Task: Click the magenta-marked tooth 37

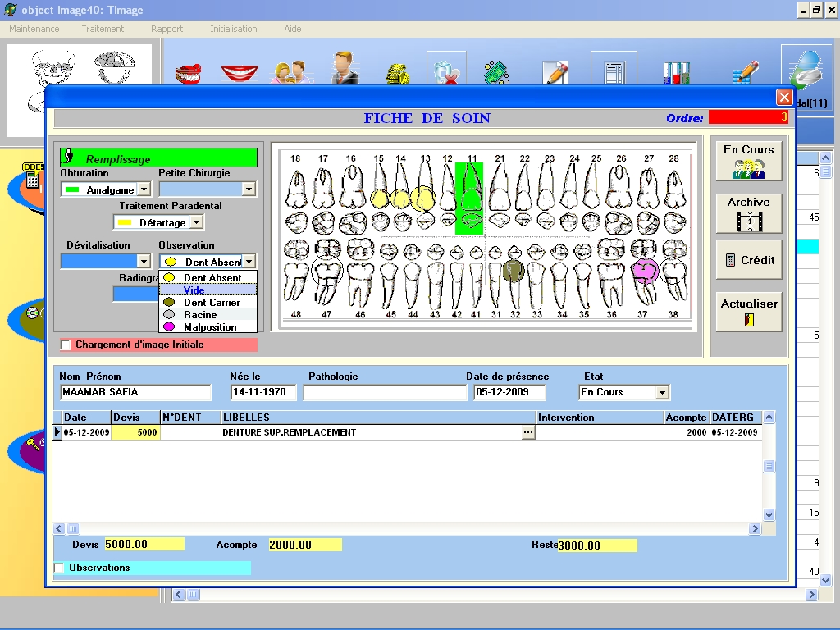Action: coord(645,271)
